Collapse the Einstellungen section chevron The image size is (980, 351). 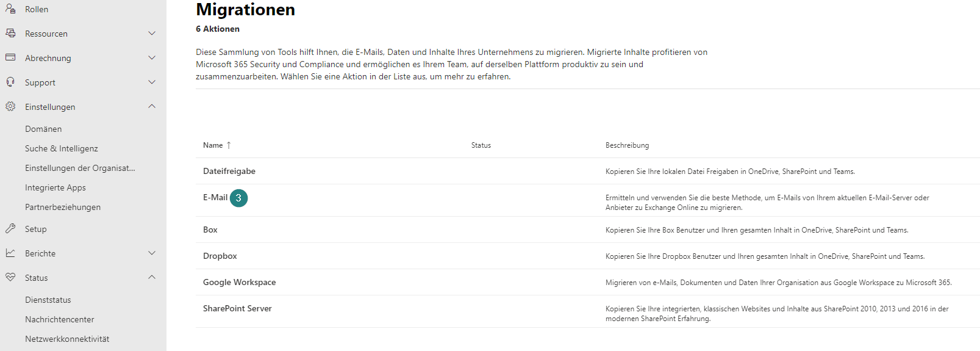click(152, 106)
